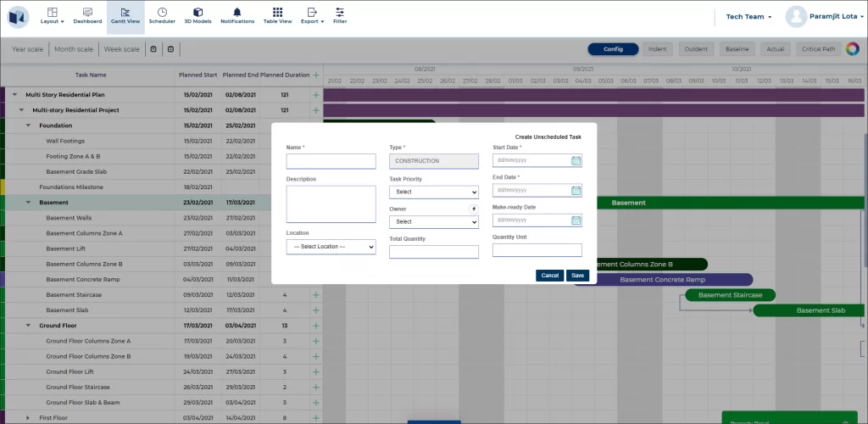Image resolution: width=868 pixels, height=424 pixels.
Task: Toggle the Actual dates display
Action: tap(775, 49)
